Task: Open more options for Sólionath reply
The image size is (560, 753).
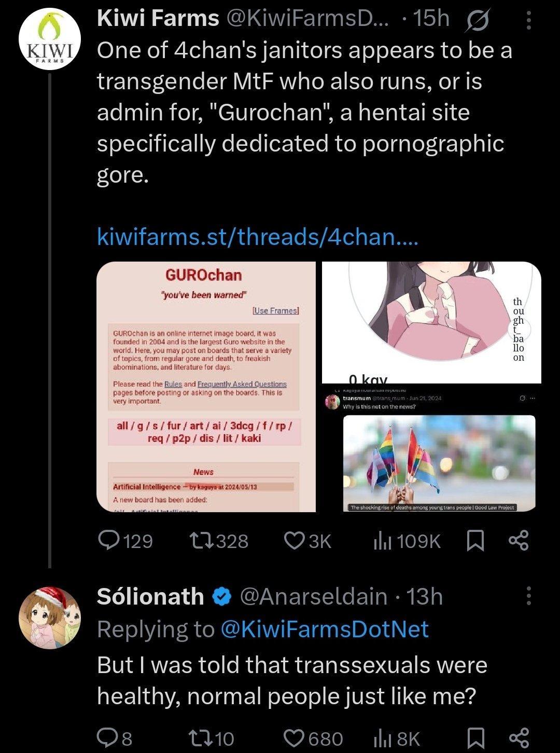Action: pyautogui.click(x=528, y=596)
